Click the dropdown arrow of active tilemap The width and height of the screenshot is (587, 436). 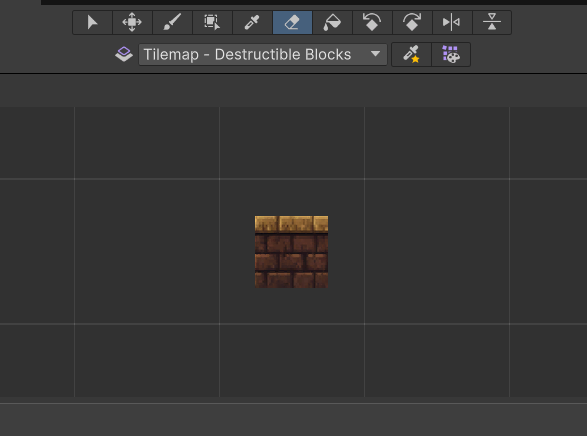(x=375, y=54)
